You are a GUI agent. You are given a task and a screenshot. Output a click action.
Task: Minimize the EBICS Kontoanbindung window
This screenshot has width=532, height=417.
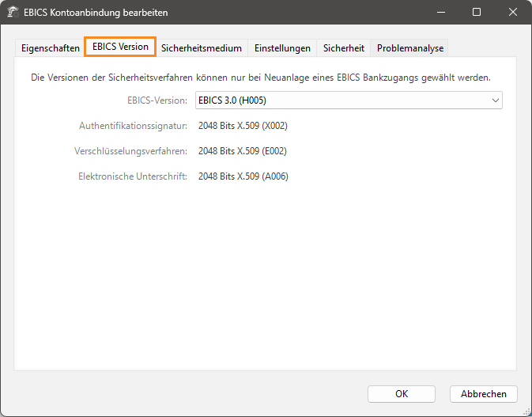440,13
